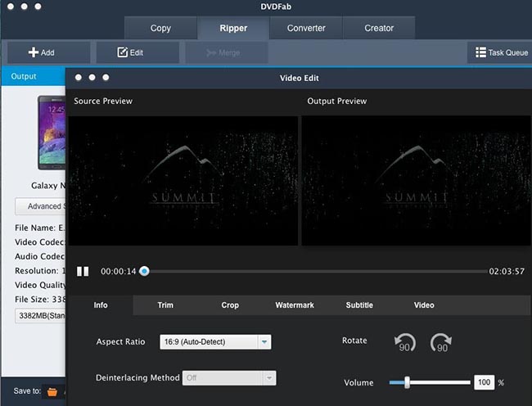Open the Aspect Ratio dropdown
This screenshot has width=532, height=406.
pos(215,342)
